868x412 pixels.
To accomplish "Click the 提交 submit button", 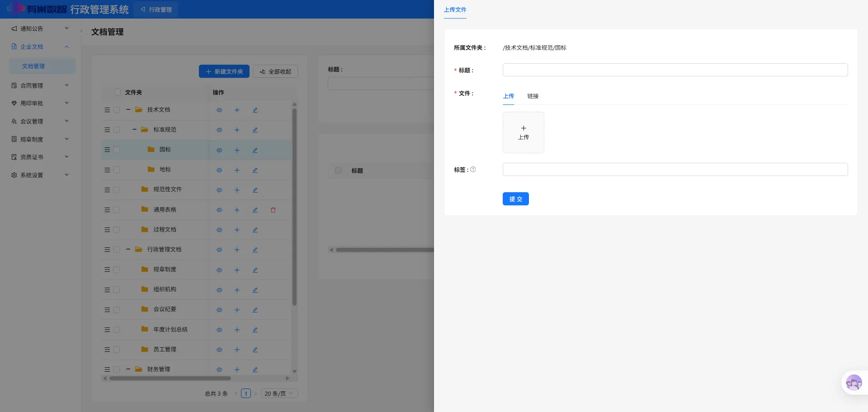I will (516, 199).
